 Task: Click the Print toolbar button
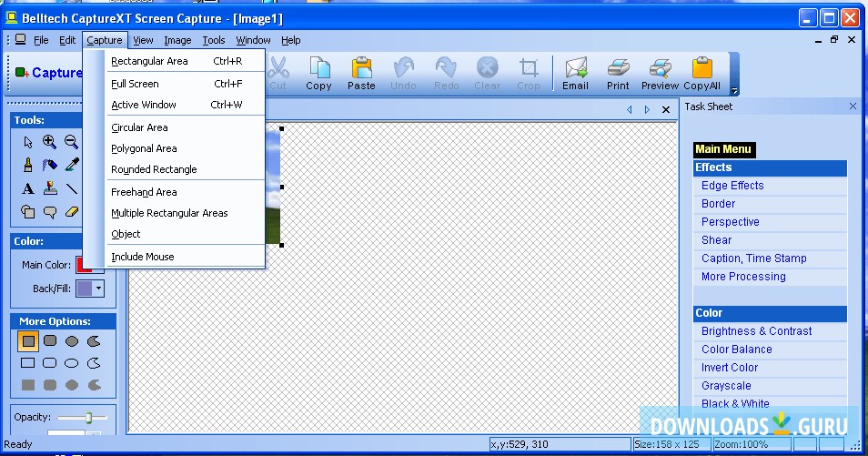coord(618,73)
